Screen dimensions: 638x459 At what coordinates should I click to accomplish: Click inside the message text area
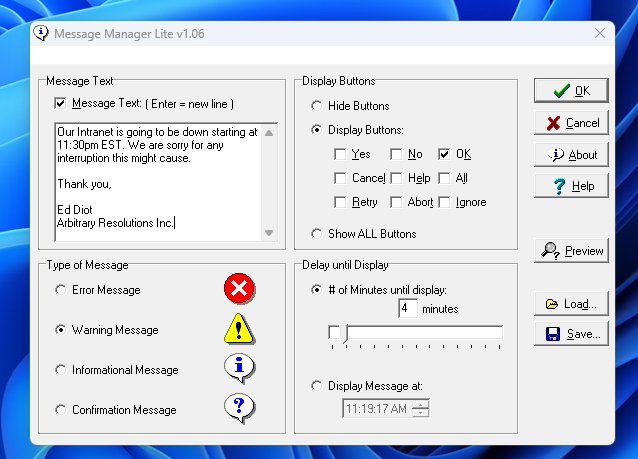pyautogui.click(x=160, y=180)
